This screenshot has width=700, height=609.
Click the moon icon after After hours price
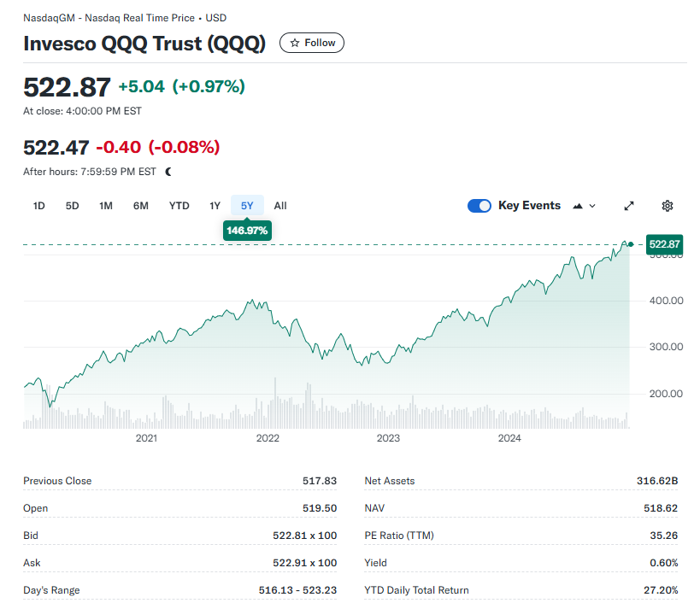click(168, 171)
